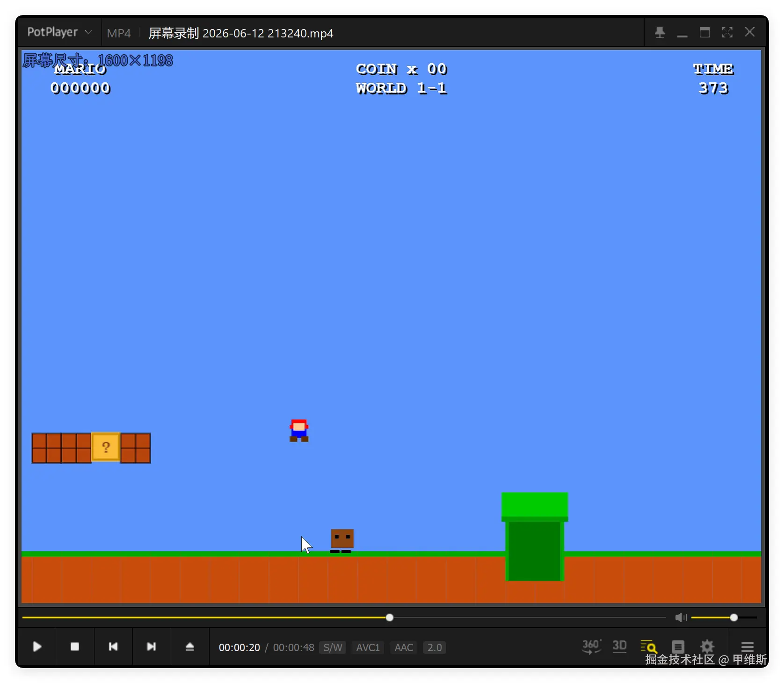This screenshot has width=784, height=683.
Task: Click the Mario character in the video
Action: click(299, 430)
